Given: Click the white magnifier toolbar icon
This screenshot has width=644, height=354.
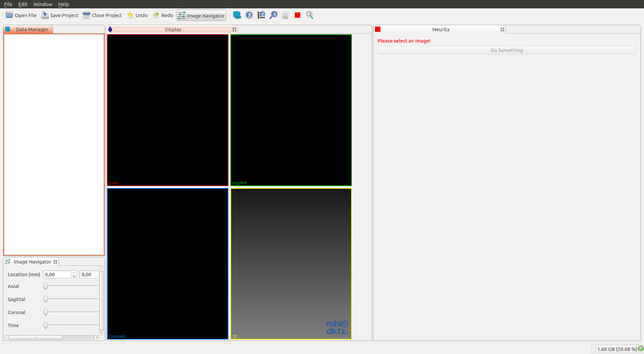Looking at the screenshot, I should click(310, 15).
